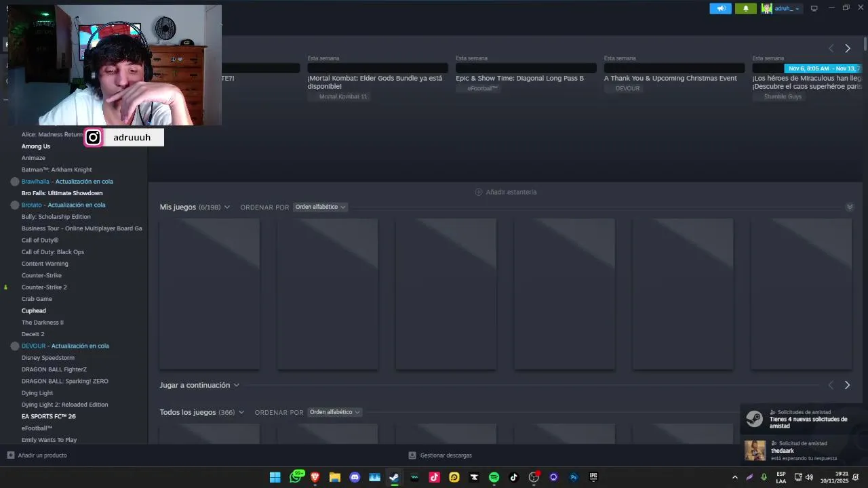Click the add shelf plus icon
Screen dimensions: 868x488
[x=479, y=192]
